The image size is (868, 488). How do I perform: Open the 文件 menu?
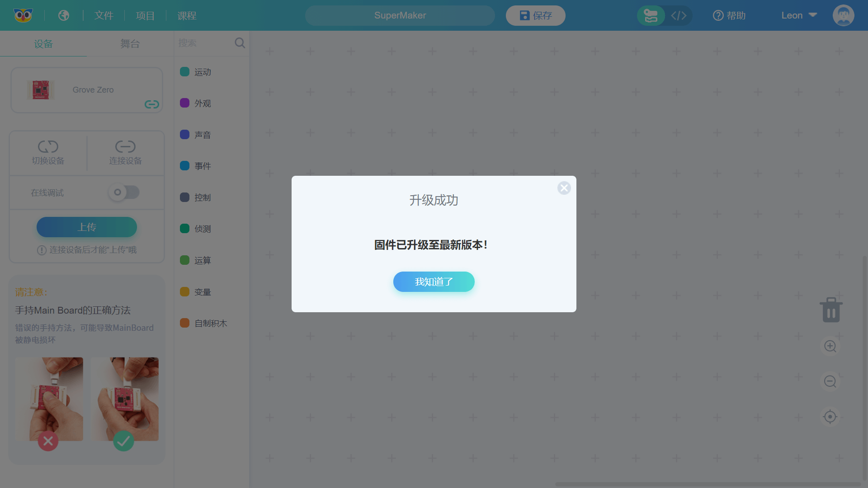click(104, 16)
